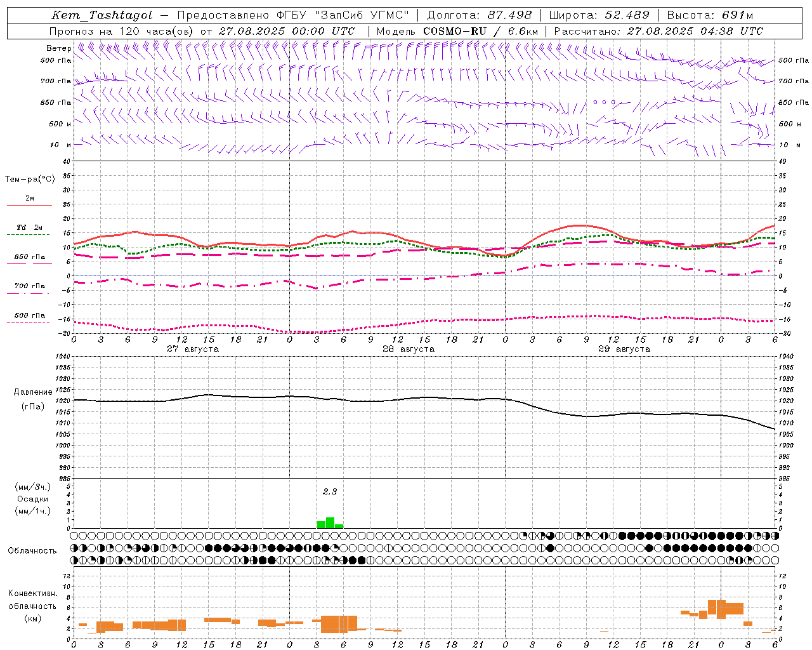
Task: Click the '28 августа' date label
Action: [x=409, y=349]
